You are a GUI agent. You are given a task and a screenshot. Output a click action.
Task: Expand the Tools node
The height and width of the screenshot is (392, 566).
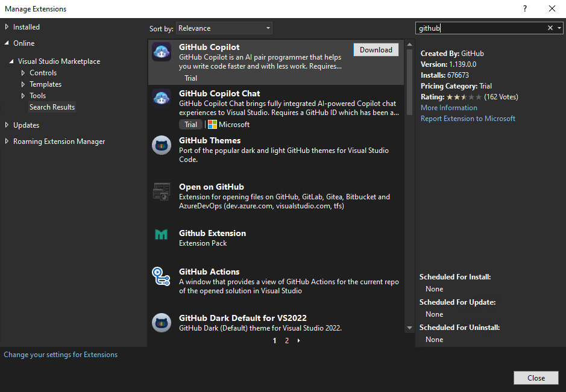coord(23,96)
